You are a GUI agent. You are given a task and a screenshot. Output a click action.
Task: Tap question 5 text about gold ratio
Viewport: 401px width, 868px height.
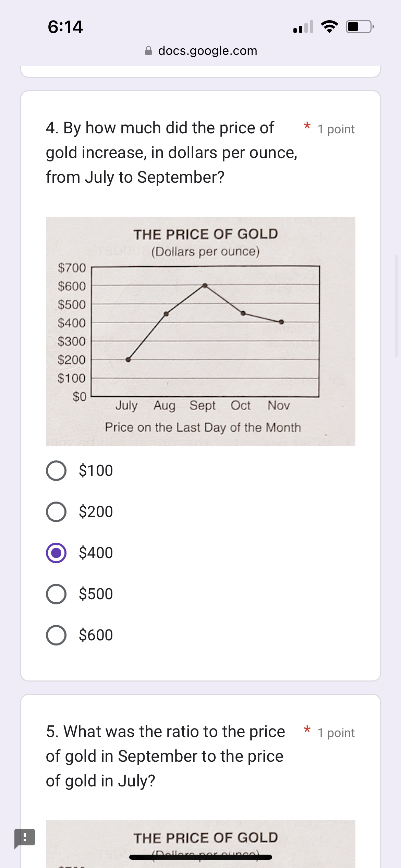(166, 756)
